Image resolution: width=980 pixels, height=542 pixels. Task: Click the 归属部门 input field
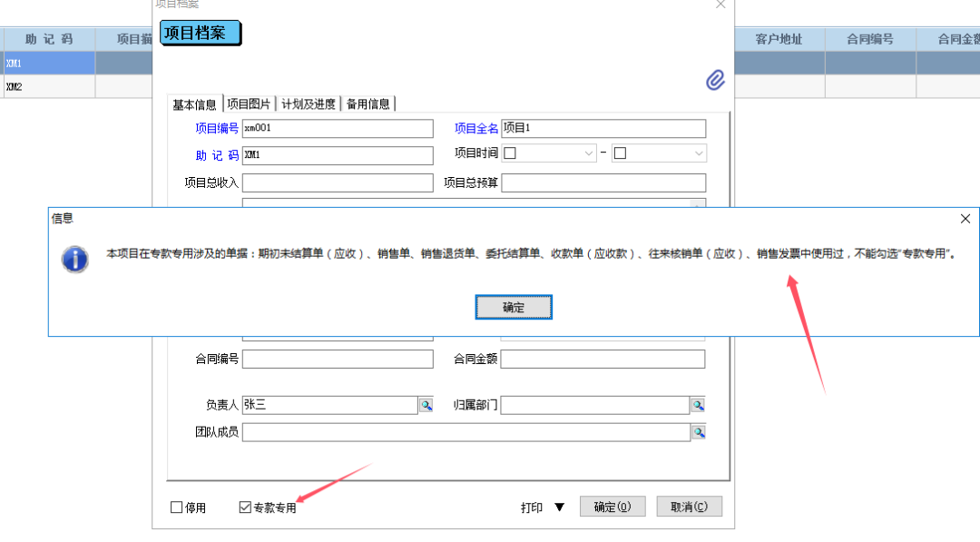tap(595, 405)
